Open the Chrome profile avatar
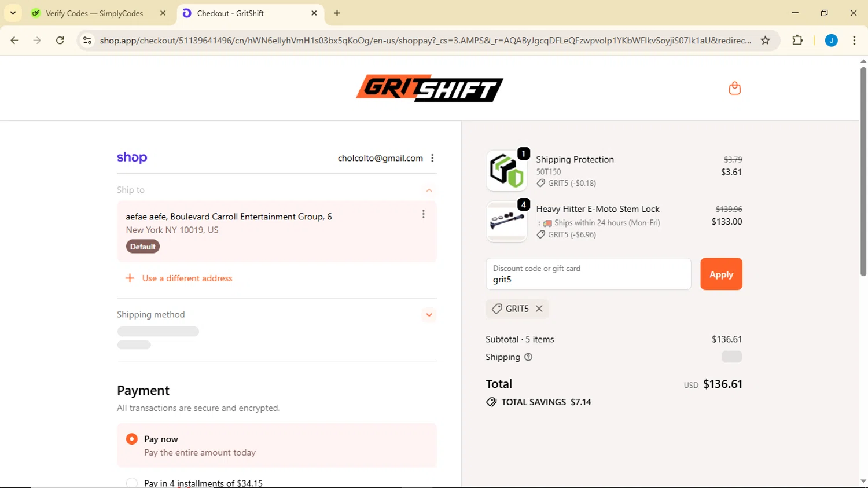The image size is (868, 488). click(x=831, y=41)
